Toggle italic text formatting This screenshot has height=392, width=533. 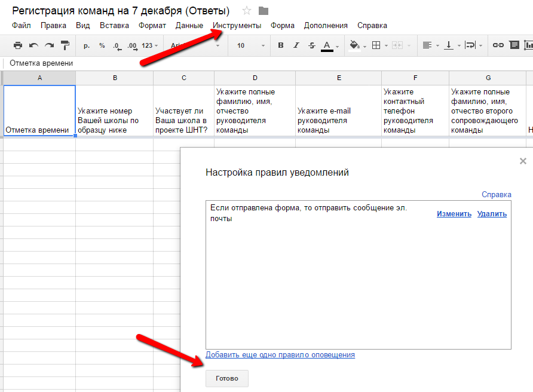tap(296, 45)
